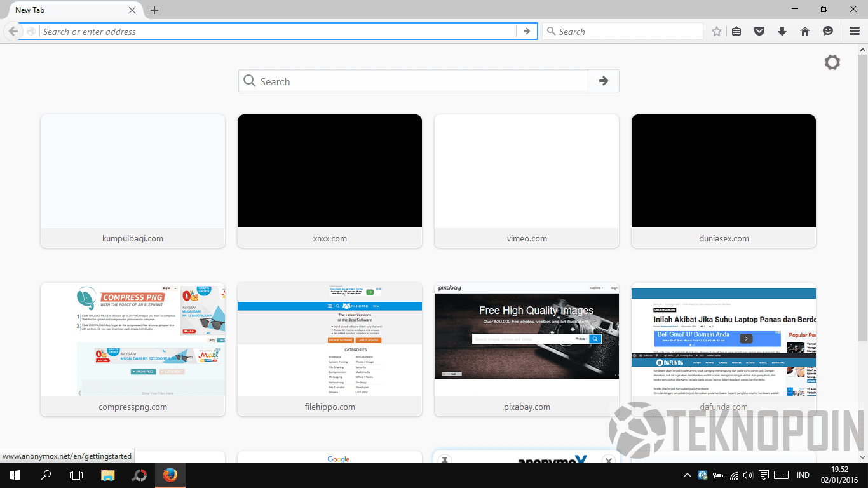Click the Go arrow in address bar
The width and height of the screenshot is (868, 488).
(526, 31)
